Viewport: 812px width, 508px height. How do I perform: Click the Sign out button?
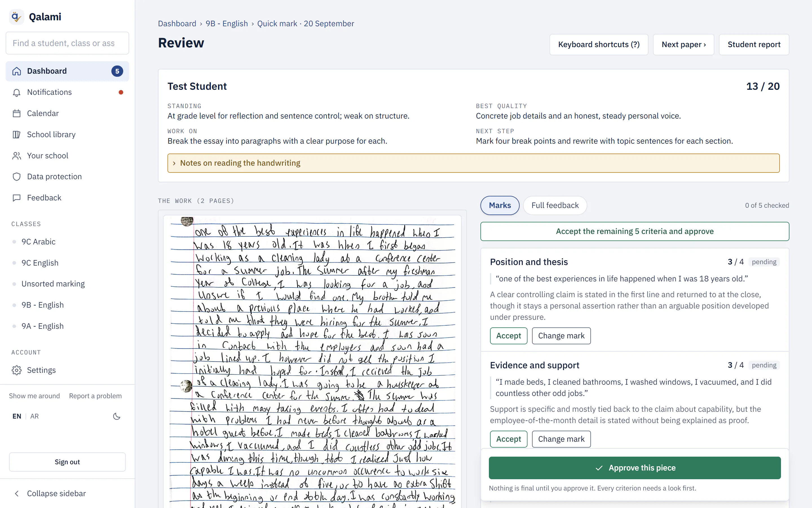tap(67, 462)
